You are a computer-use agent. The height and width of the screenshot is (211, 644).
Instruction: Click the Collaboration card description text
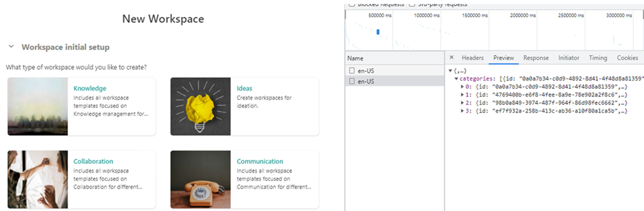[x=108, y=179]
